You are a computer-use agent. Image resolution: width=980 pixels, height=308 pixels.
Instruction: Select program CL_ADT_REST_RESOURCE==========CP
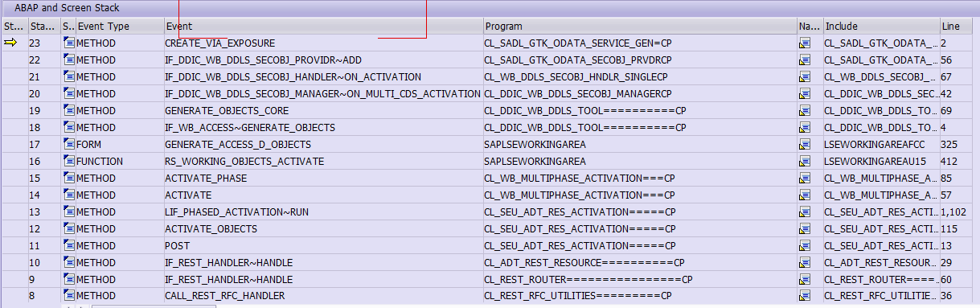[584, 263]
